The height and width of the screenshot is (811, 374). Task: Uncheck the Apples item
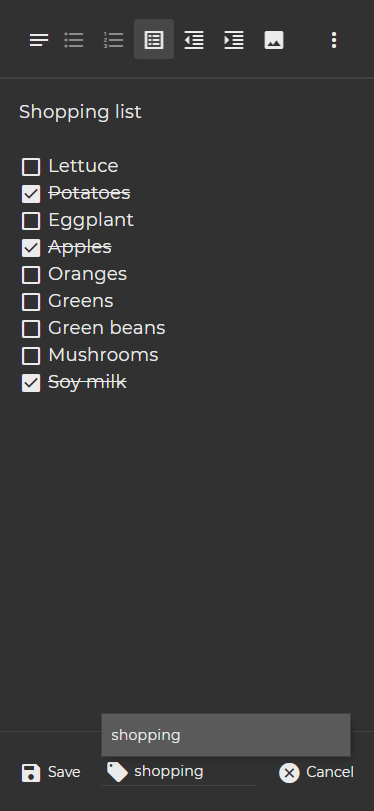pos(31,248)
